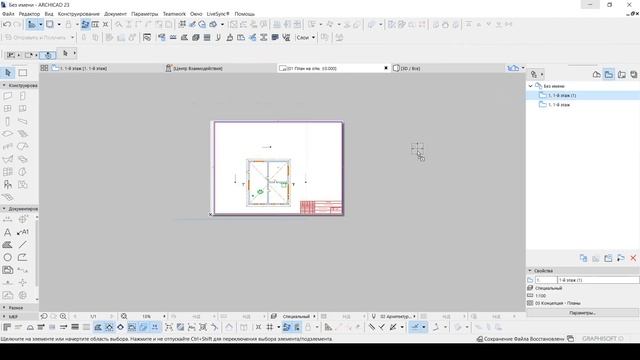Open the Файл menu
Screen dimensions: 640x360
(x=8, y=14)
